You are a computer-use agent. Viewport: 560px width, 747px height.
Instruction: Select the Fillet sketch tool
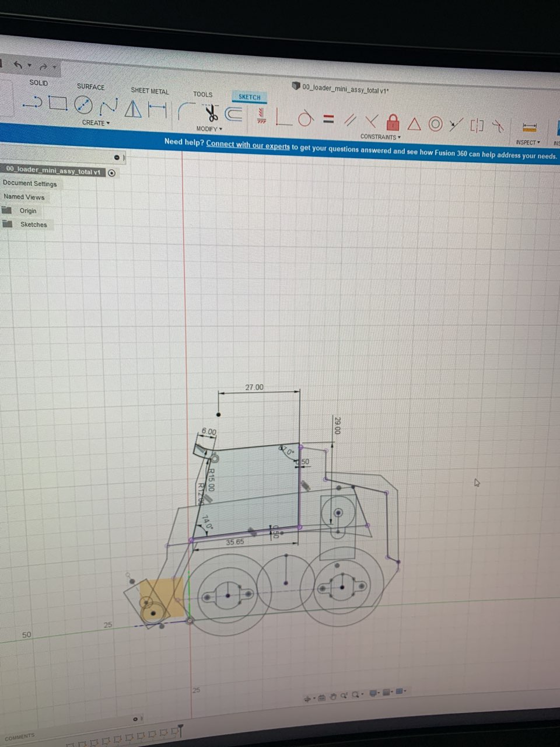(186, 111)
